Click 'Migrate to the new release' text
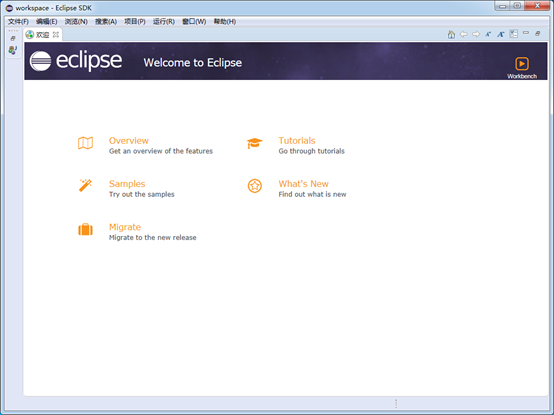 (153, 238)
